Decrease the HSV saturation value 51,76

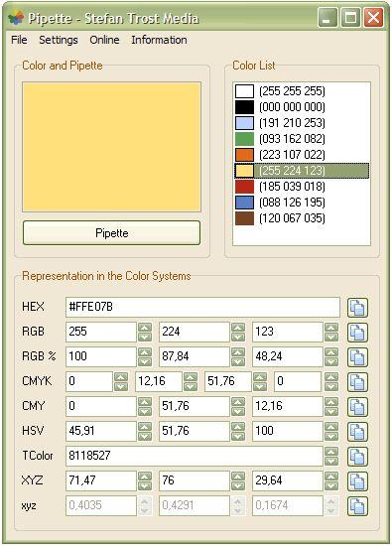[238, 437]
